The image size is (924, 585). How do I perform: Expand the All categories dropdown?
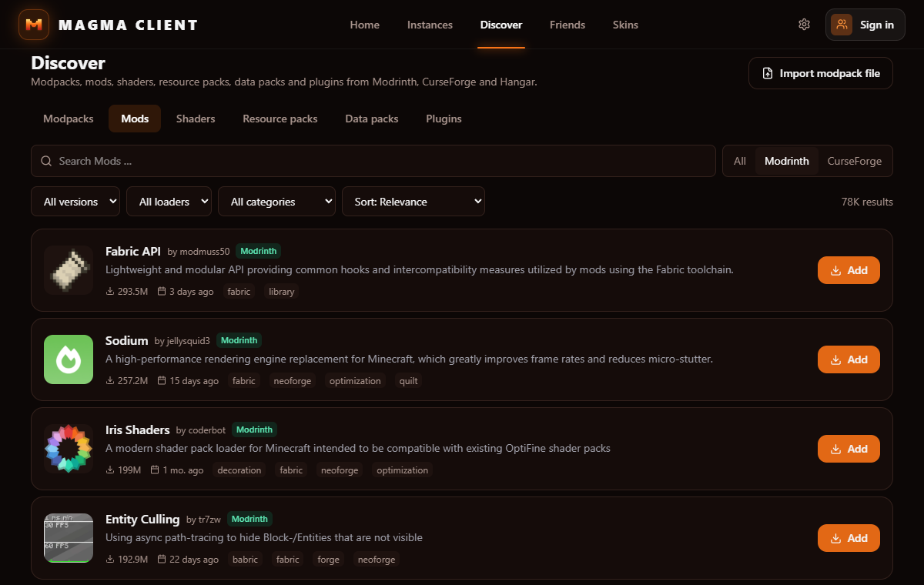(x=276, y=202)
